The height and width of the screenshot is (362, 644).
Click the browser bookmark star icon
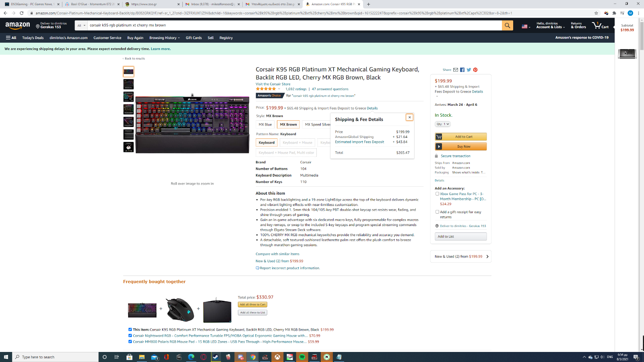pos(596,13)
